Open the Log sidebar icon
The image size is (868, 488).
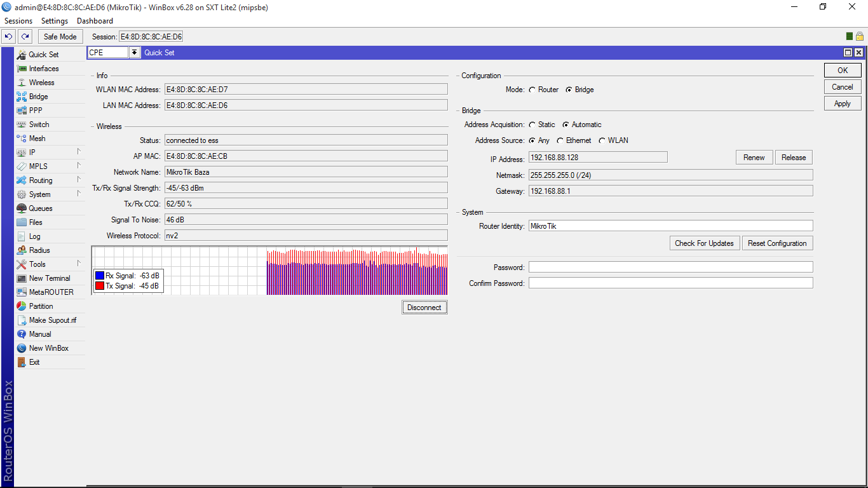point(22,236)
